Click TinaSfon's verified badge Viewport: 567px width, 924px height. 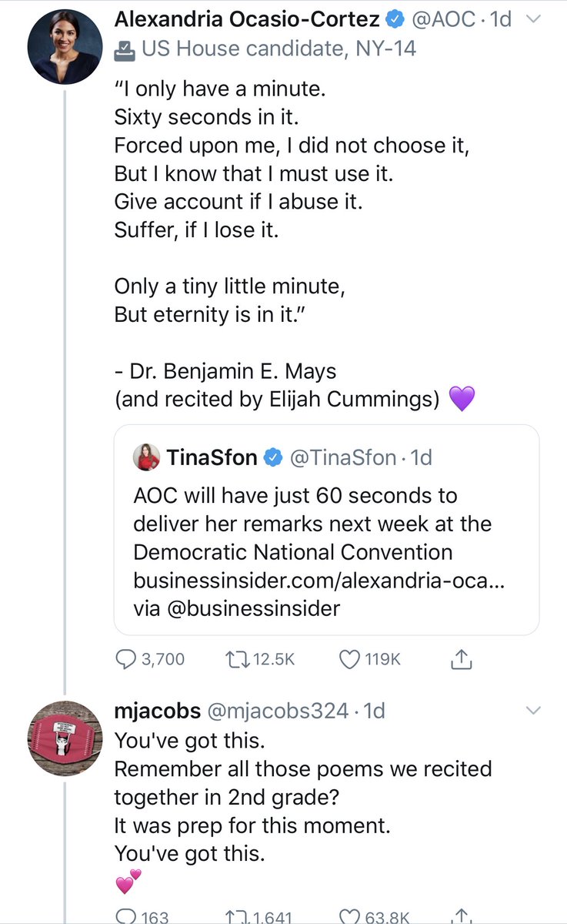pyautogui.click(x=273, y=458)
